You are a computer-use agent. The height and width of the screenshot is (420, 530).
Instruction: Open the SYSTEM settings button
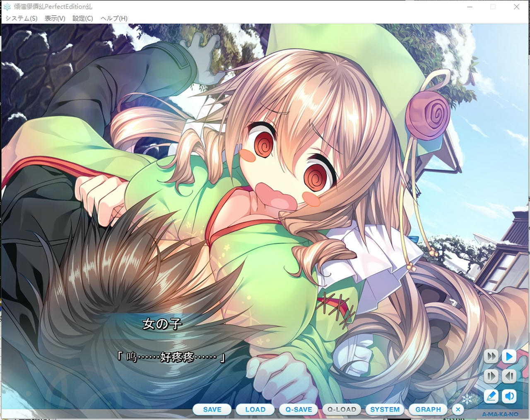click(x=385, y=410)
